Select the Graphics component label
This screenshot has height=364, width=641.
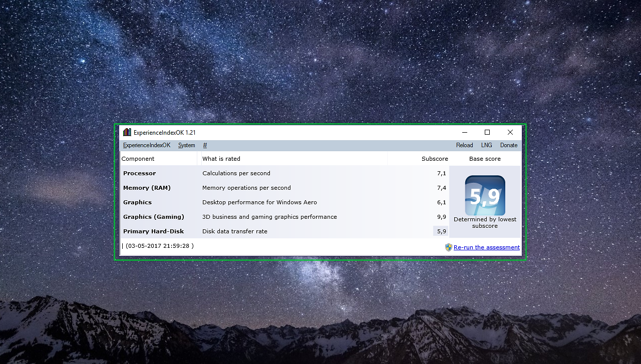pyautogui.click(x=137, y=202)
